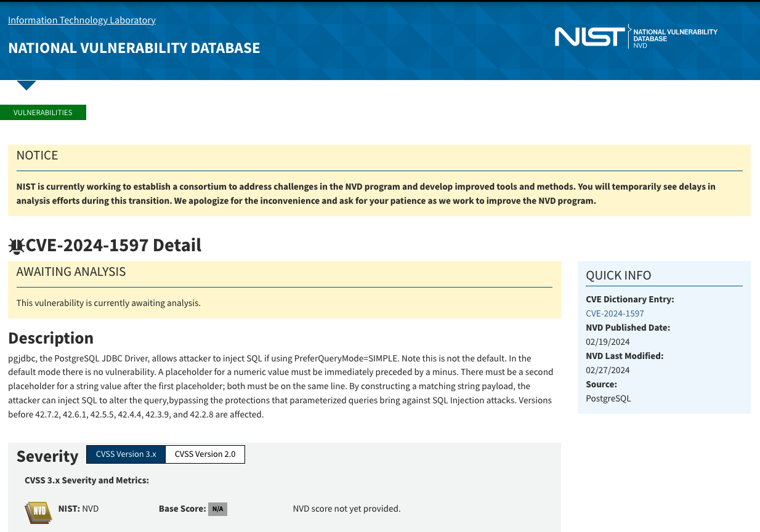Click the 'NVD Last Modified:' label
Screen dimensions: 760x532
625,356
